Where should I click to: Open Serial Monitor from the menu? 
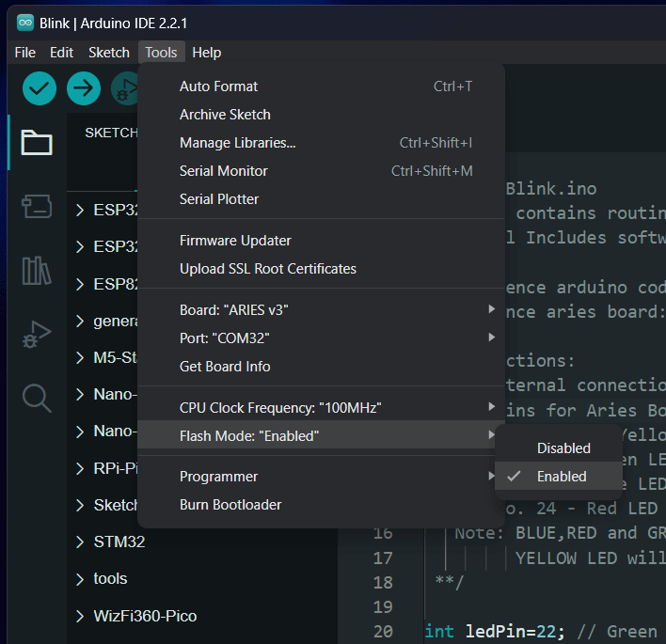pyautogui.click(x=322, y=171)
